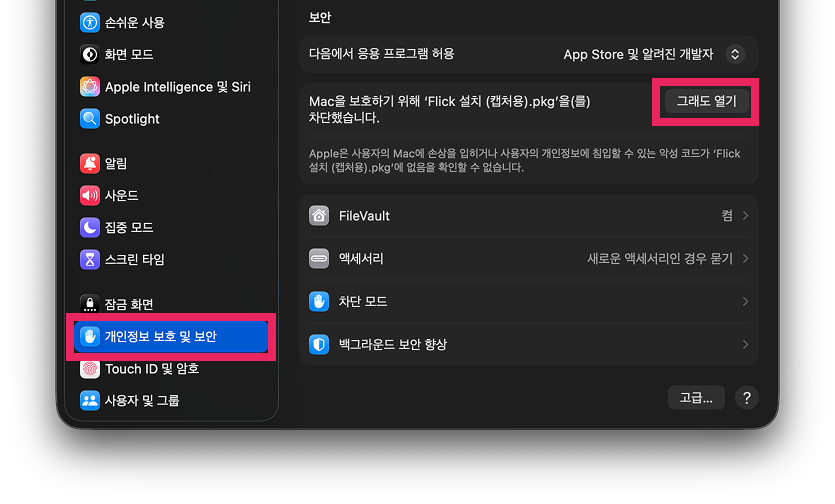Open 알림 bell icon in sidebar
The width and height of the screenshot is (835, 504).
89,163
